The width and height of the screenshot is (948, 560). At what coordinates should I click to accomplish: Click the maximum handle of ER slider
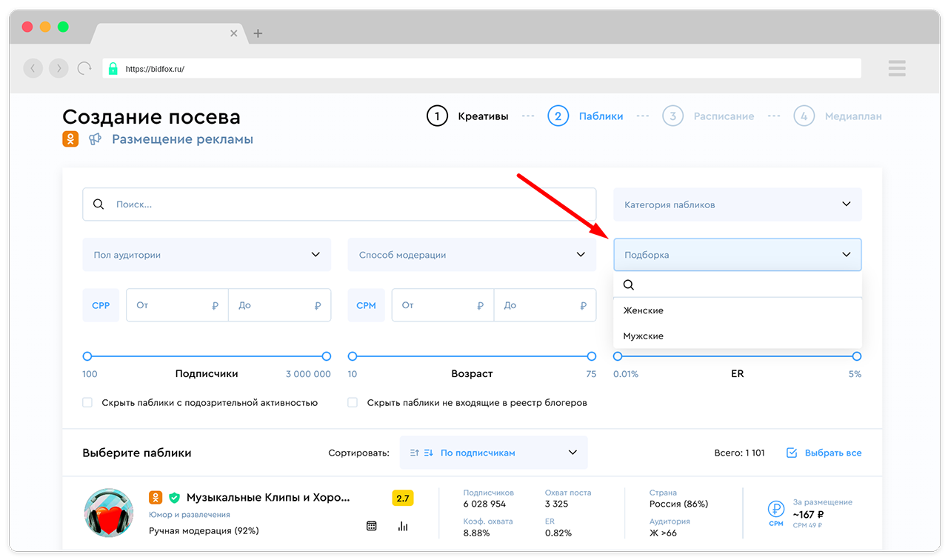click(857, 356)
